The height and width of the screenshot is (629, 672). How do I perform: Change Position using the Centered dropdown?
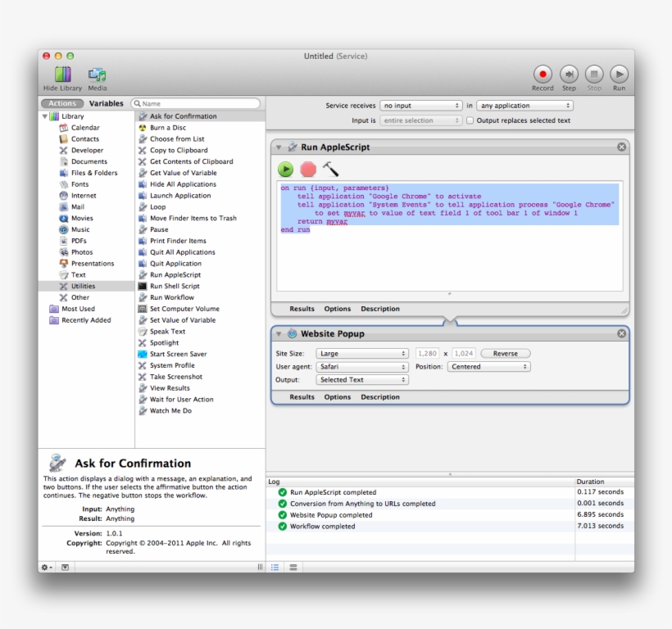point(488,366)
